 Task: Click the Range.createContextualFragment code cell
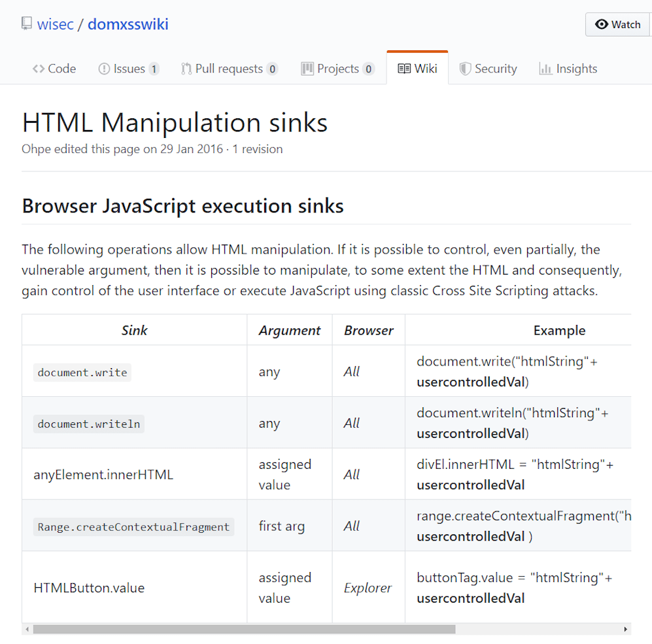point(133,527)
